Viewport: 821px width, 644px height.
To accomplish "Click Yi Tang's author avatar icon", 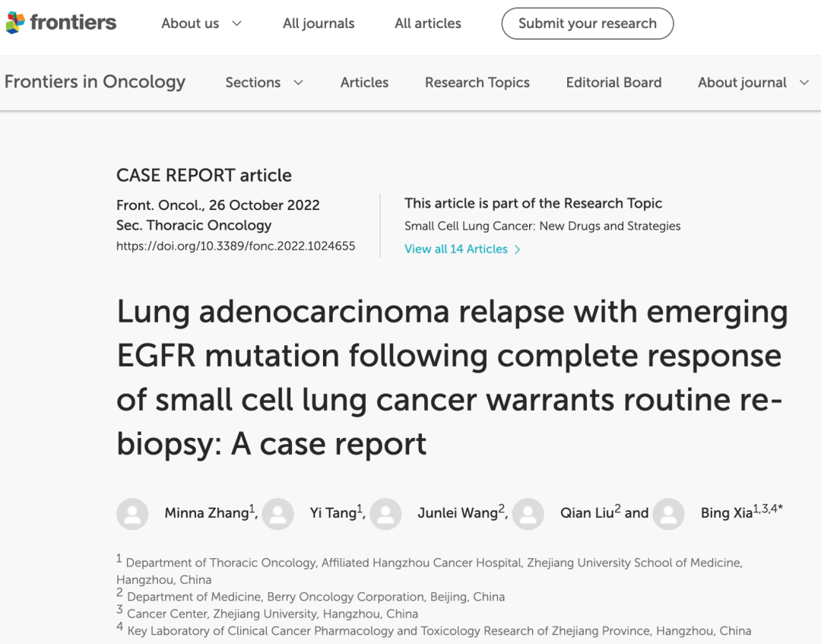I will click(x=277, y=514).
